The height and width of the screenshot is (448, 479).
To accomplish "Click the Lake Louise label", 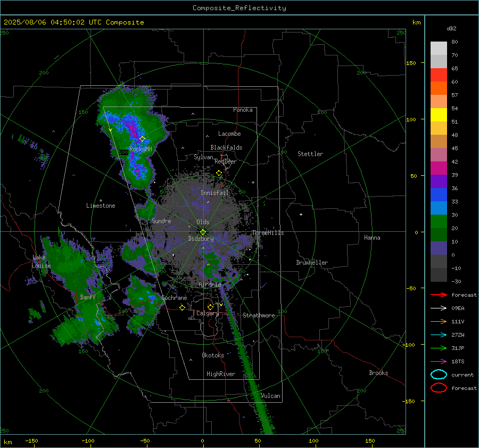I will pos(41,262).
